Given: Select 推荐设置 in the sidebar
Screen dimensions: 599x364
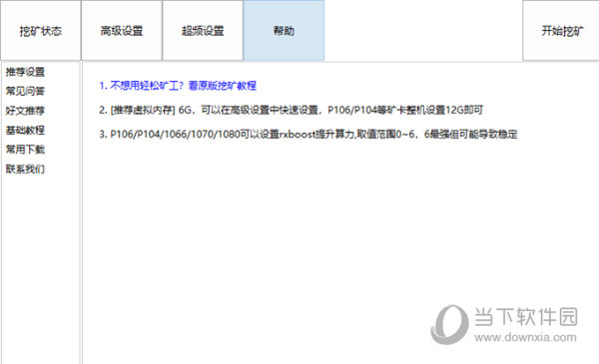Looking at the screenshot, I should pyautogui.click(x=25, y=72).
